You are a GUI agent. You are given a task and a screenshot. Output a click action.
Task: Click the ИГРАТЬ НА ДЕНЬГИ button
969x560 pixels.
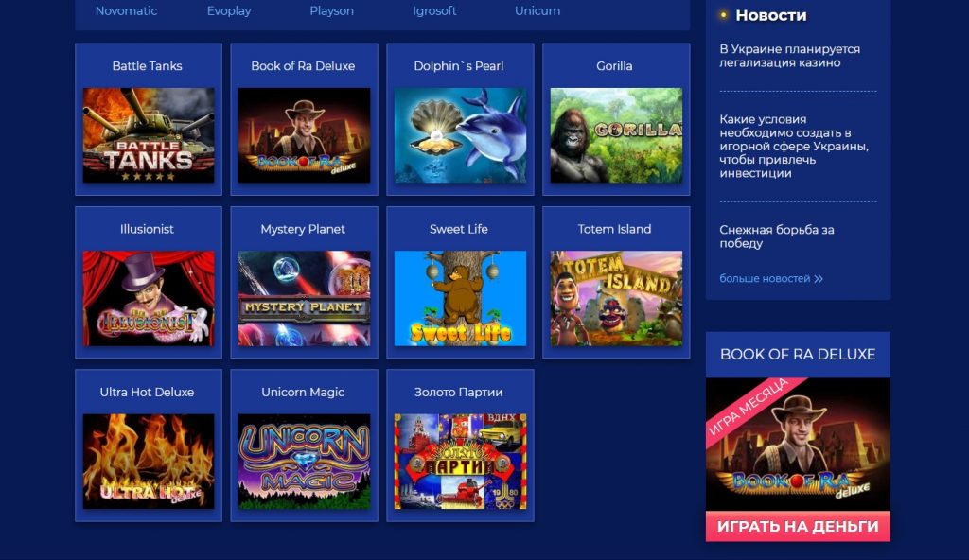coord(798,526)
